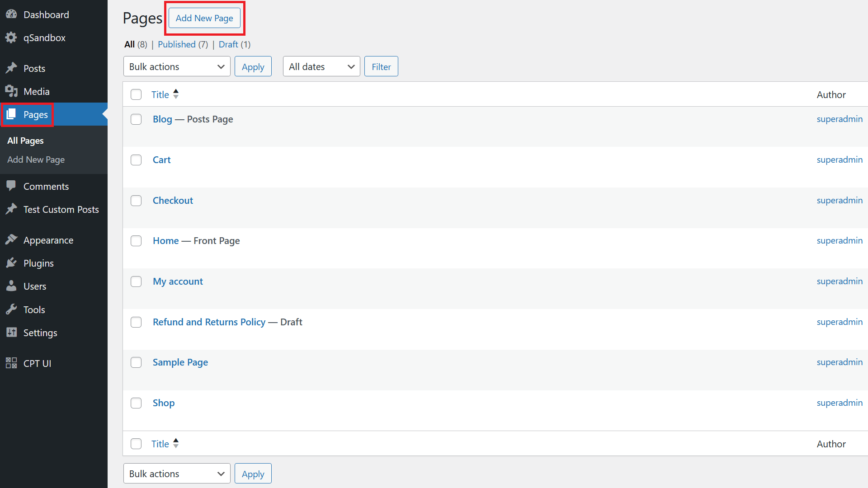Click the Author column header at top
Screen dimensions: 868x488
[x=831, y=94]
